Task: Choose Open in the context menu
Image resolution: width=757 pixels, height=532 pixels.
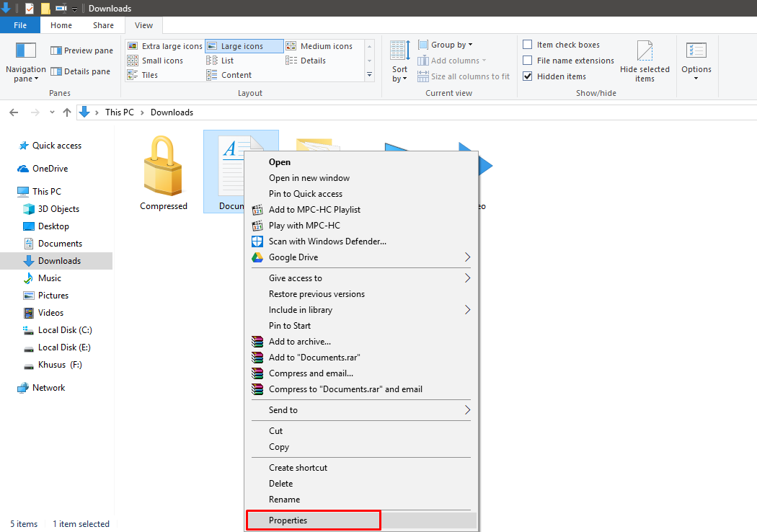Action: click(x=361, y=162)
